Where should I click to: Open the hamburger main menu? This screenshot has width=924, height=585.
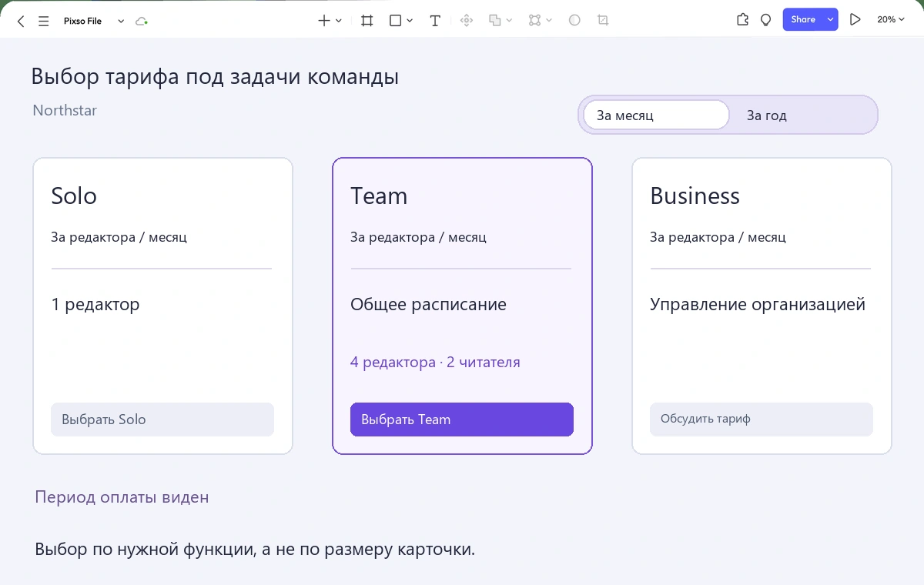[x=44, y=22]
